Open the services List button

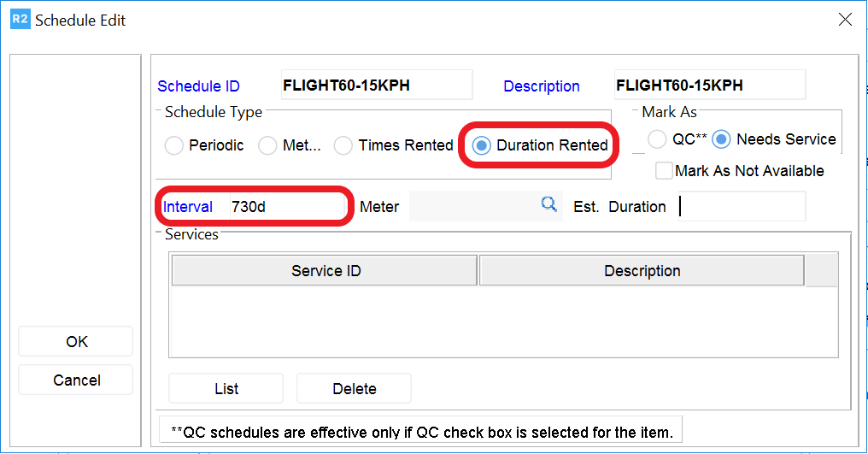pos(226,389)
